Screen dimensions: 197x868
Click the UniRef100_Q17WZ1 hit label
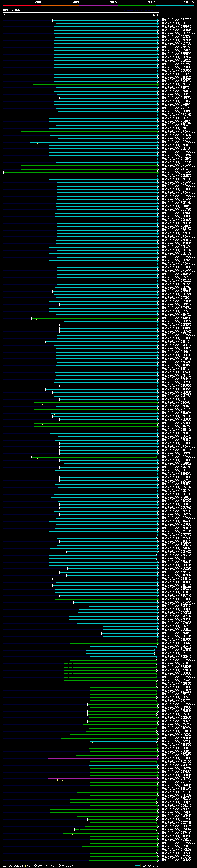177,690
